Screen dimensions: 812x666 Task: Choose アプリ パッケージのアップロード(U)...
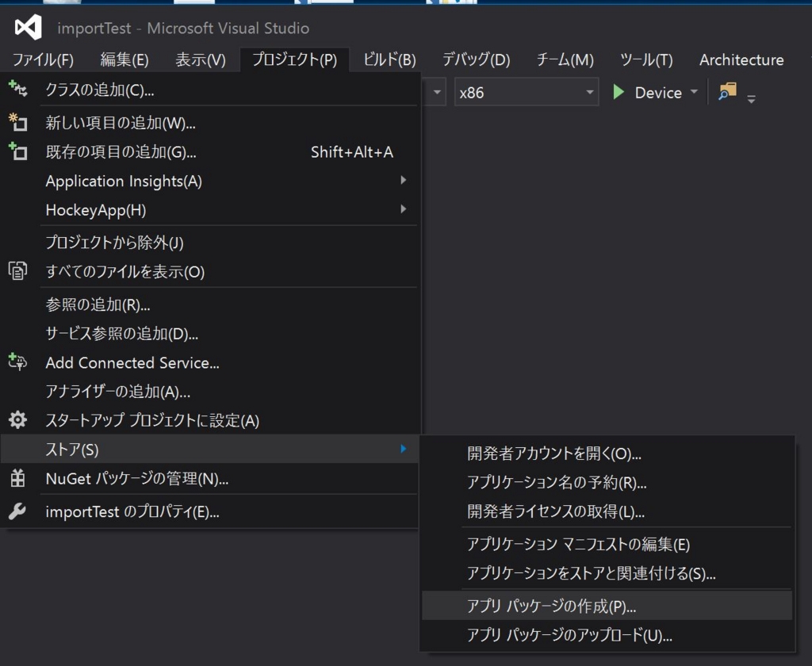[607, 634]
